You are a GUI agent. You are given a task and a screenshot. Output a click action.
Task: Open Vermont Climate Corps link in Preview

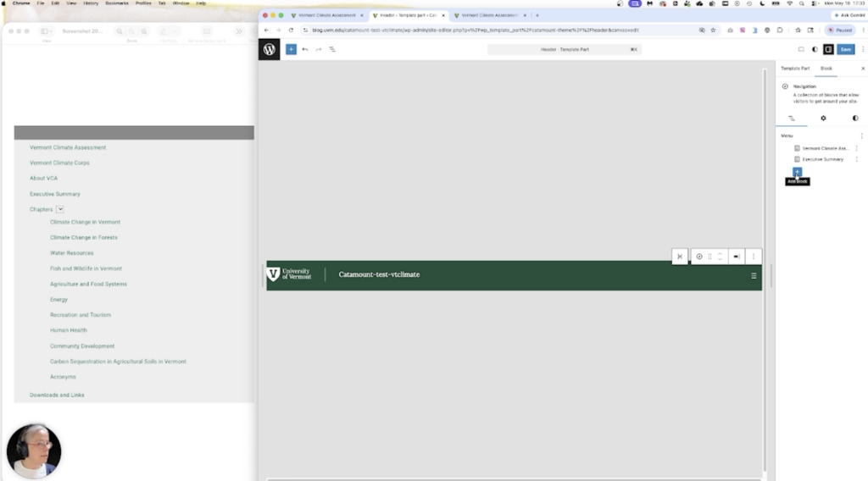(59, 163)
